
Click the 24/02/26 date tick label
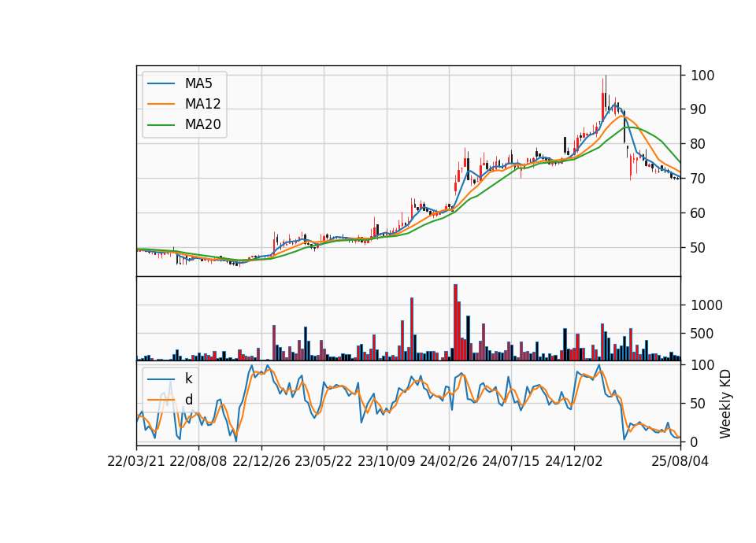point(449,461)
